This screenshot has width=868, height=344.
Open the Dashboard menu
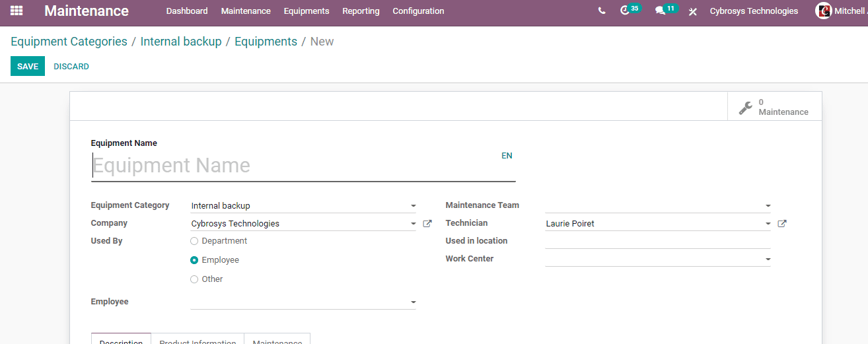coord(187,11)
